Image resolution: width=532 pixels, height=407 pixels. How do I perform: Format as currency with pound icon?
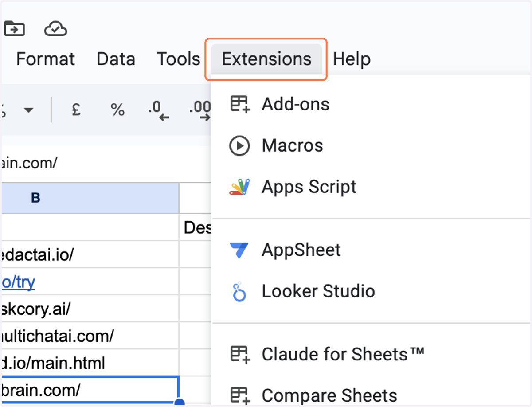[76, 109]
